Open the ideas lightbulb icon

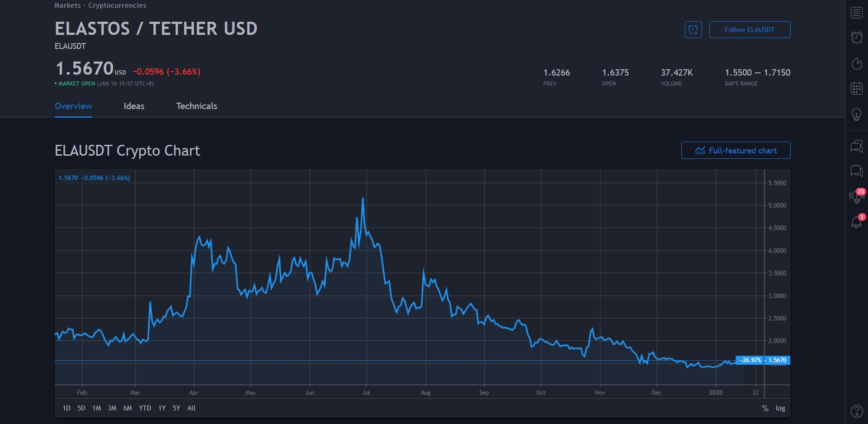click(x=857, y=114)
